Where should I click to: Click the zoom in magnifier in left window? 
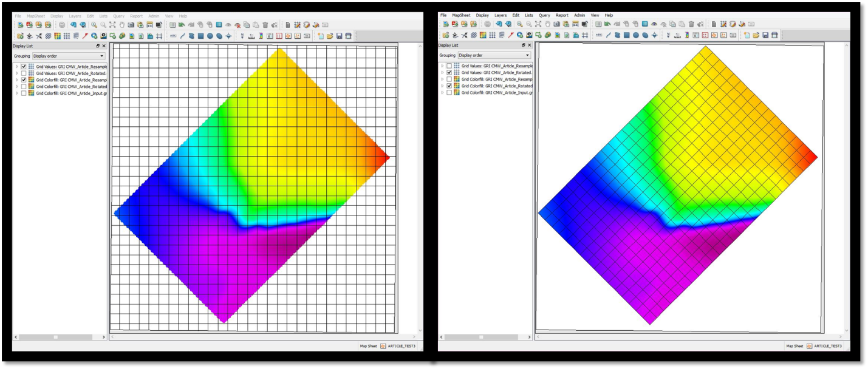[x=94, y=25]
